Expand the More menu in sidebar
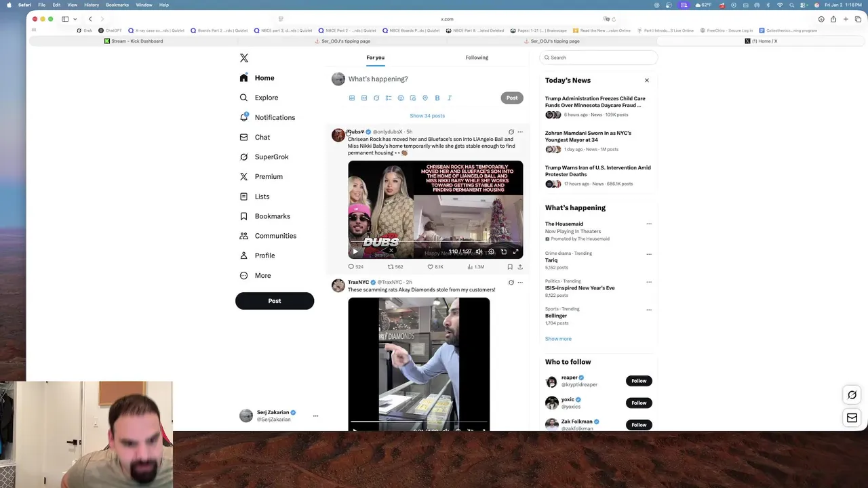Viewport: 868px width, 488px height. pos(256,276)
